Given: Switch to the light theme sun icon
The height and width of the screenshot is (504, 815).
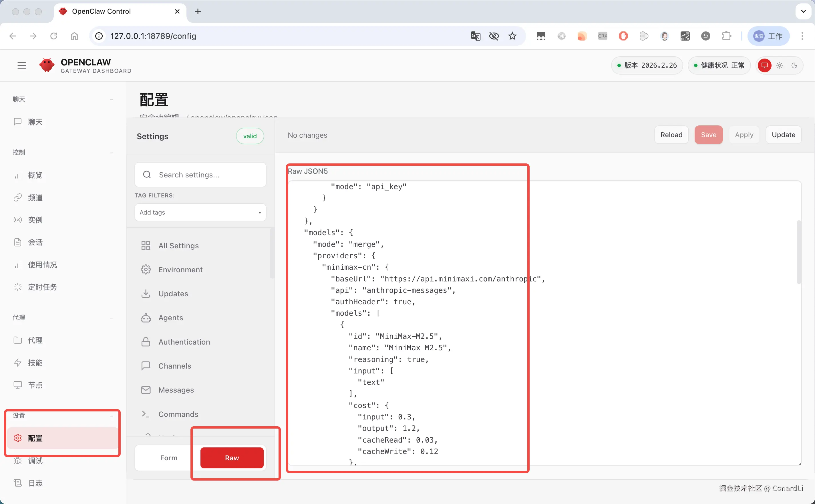Looking at the screenshot, I should click(780, 65).
